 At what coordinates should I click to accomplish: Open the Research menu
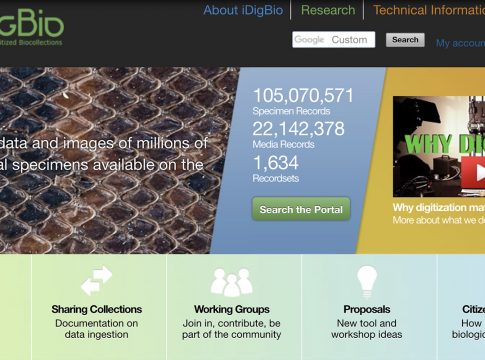coord(328,10)
